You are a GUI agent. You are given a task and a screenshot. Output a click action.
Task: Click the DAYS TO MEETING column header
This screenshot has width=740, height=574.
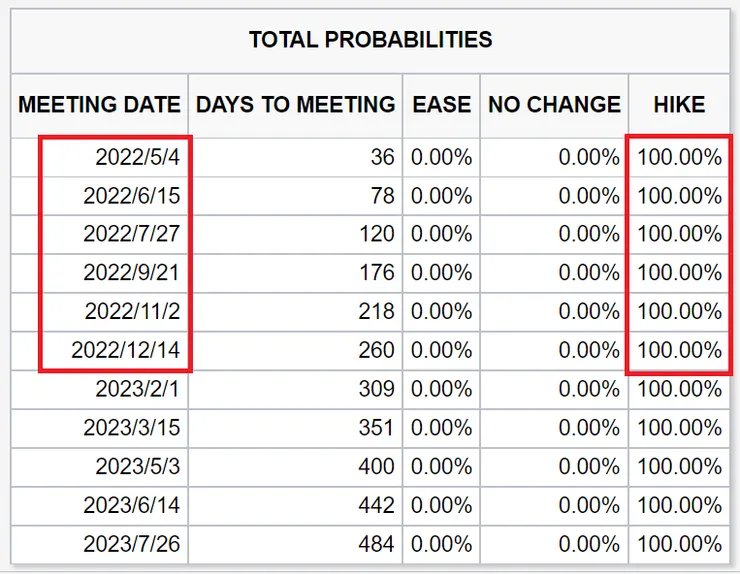[295, 104]
